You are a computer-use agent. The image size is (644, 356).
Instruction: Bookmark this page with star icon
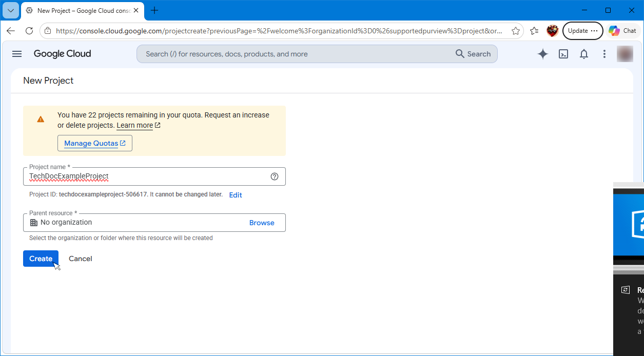(516, 31)
